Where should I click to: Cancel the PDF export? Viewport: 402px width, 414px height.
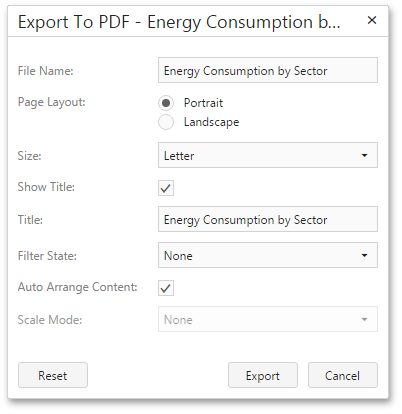[343, 375]
